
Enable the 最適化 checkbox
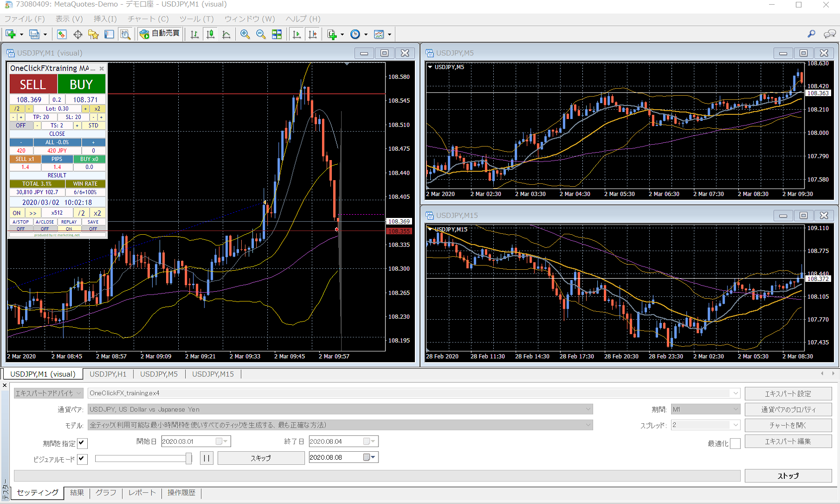(735, 443)
